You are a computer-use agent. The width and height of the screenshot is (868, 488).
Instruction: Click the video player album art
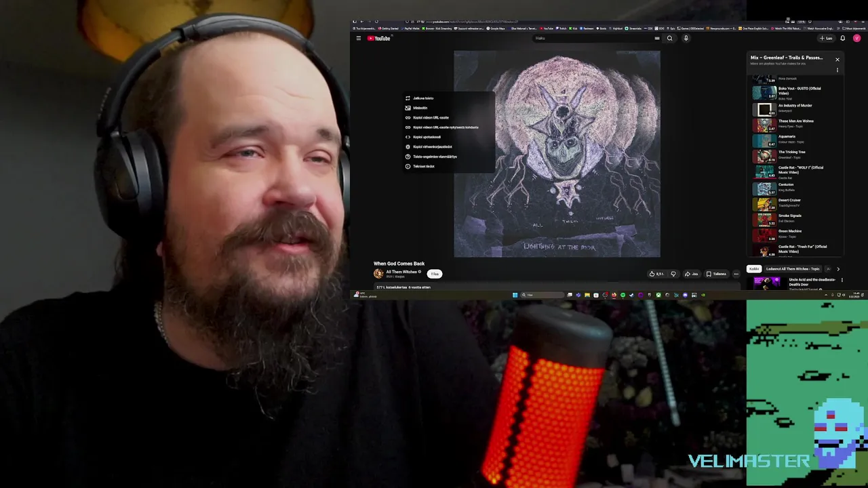tap(557, 154)
